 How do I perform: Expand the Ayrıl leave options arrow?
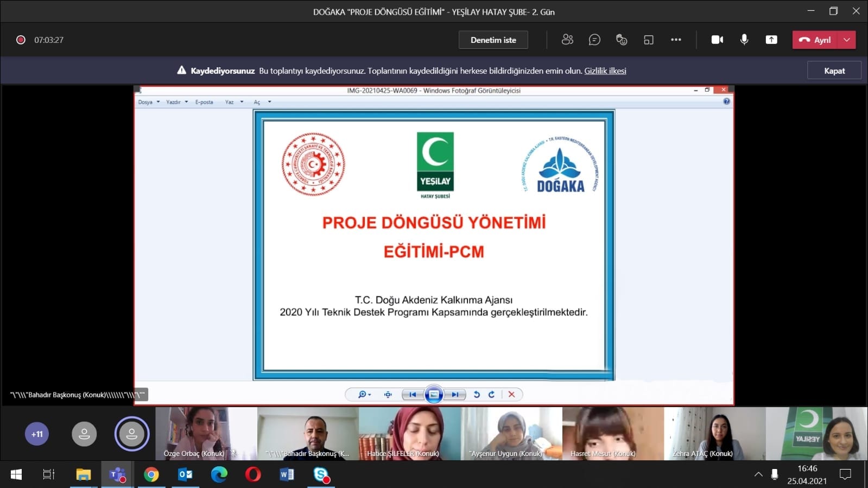pos(847,40)
